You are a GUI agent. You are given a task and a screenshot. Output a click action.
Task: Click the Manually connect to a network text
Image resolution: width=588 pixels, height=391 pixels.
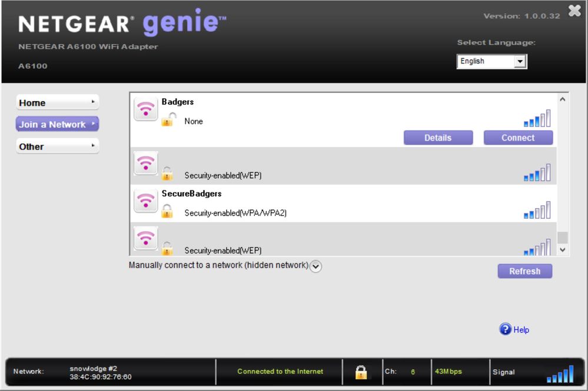[x=218, y=265]
